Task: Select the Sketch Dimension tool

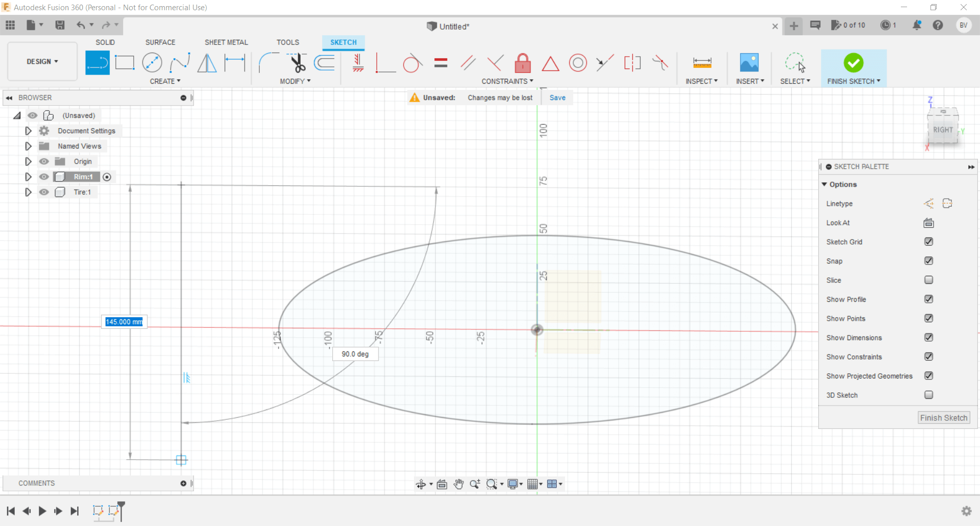Action: (x=235, y=63)
